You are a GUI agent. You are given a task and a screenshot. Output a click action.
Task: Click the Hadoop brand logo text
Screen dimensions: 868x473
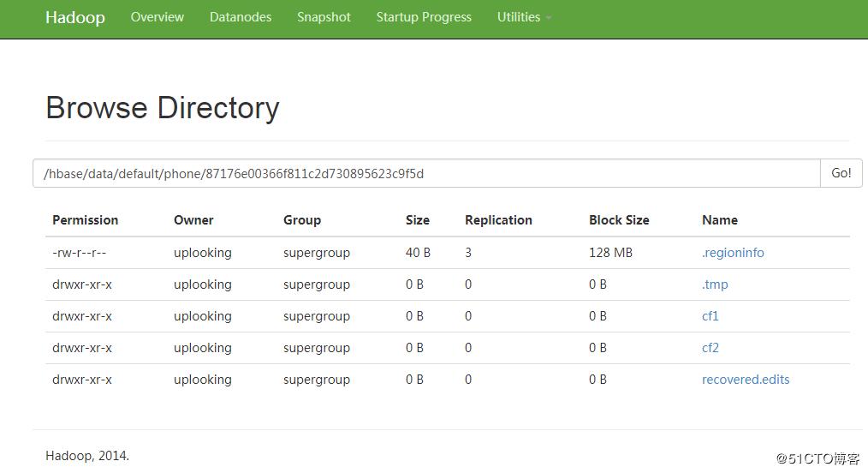tap(75, 17)
